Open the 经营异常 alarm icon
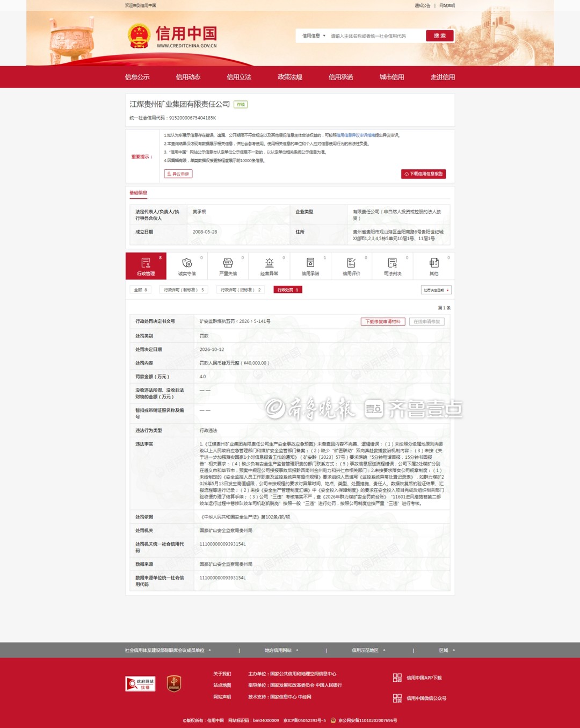This screenshot has height=728, width=580. tap(269, 263)
